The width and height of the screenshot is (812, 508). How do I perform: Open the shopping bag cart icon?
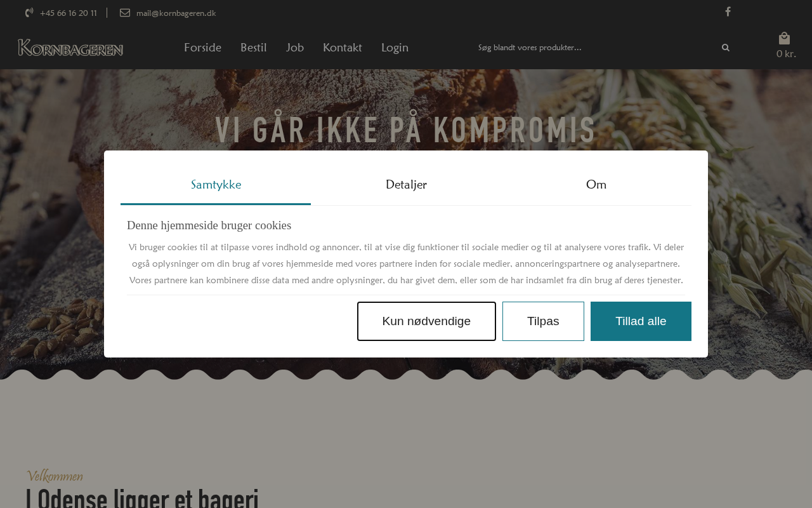pos(785,38)
